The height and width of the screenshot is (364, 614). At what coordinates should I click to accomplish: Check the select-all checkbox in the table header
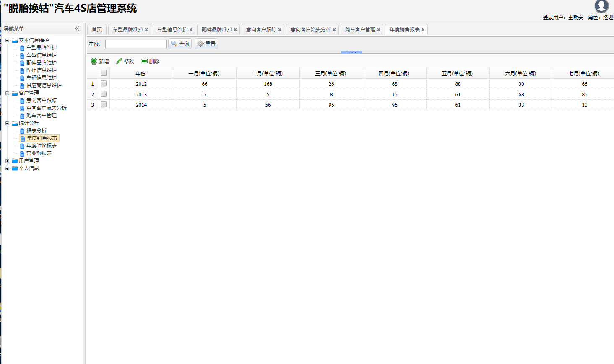pyautogui.click(x=103, y=72)
